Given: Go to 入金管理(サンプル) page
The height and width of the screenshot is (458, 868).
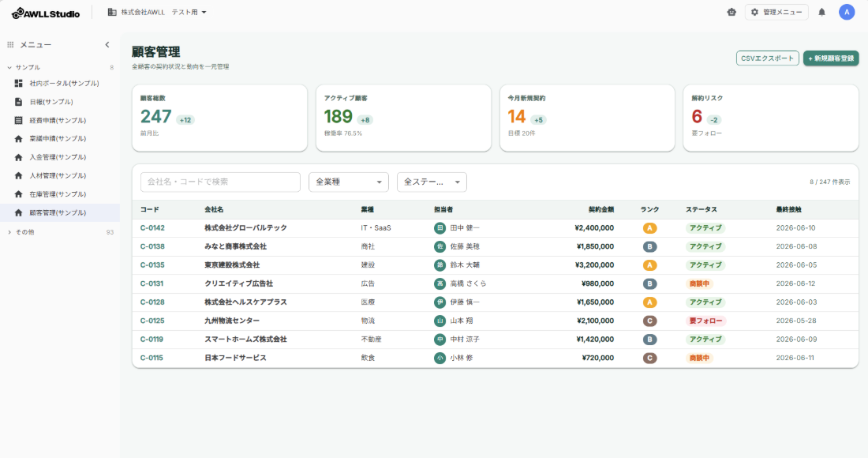Looking at the screenshot, I should coord(60,157).
